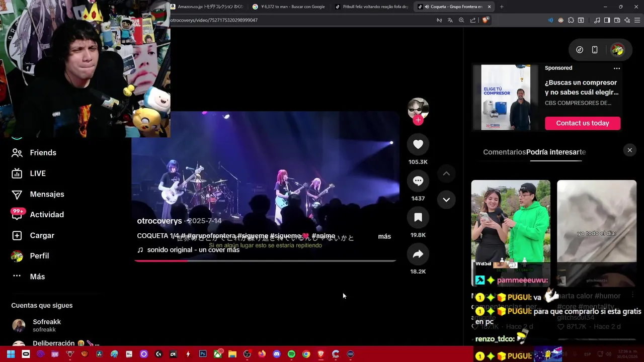Viewport: 644px width, 362px height.
Task: Go to next video down arrow
Action: (x=446, y=200)
